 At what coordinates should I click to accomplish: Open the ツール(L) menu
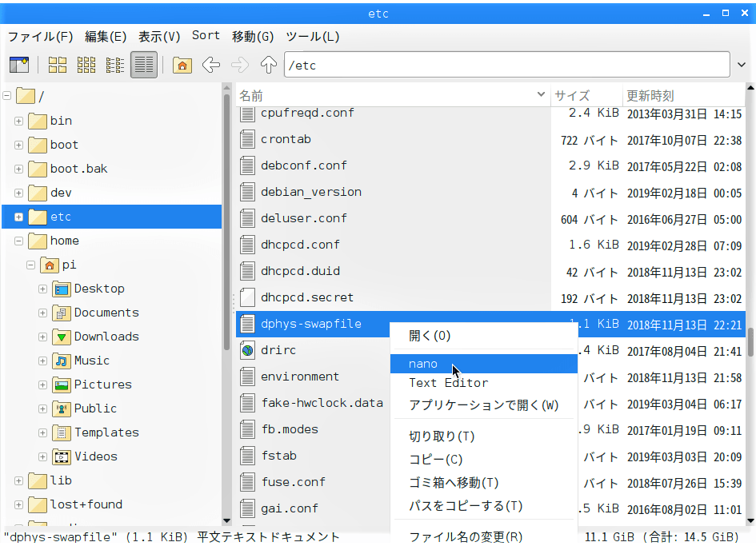313,37
